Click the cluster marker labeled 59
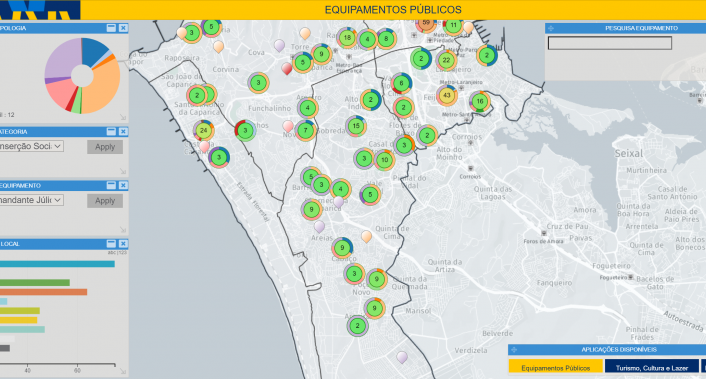Image resolution: width=706 pixels, height=379 pixels. coord(425,23)
